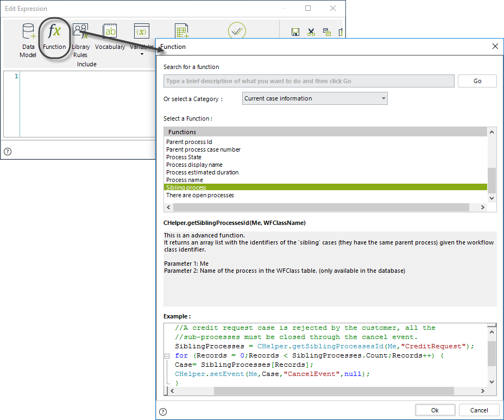Click example code scroll right arrow
The width and height of the screenshot is (504, 420).
482,391
